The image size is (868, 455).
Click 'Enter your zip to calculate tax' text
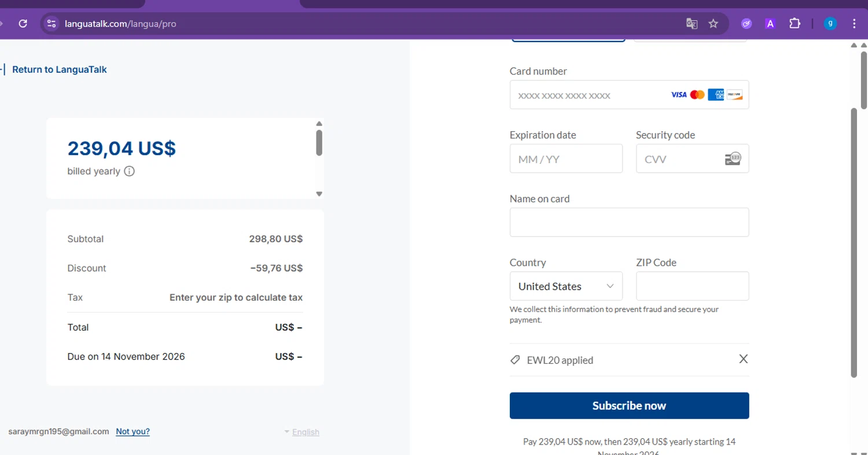pyautogui.click(x=236, y=298)
